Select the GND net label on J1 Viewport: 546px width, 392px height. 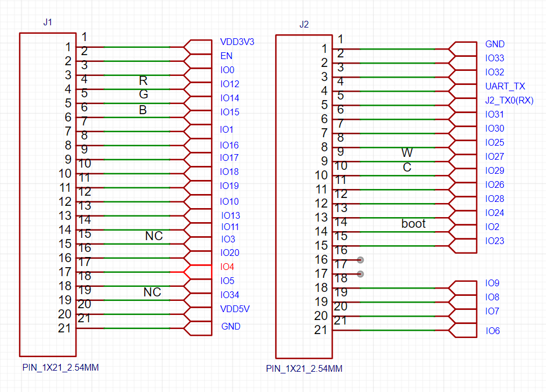pyautogui.click(x=231, y=326)
